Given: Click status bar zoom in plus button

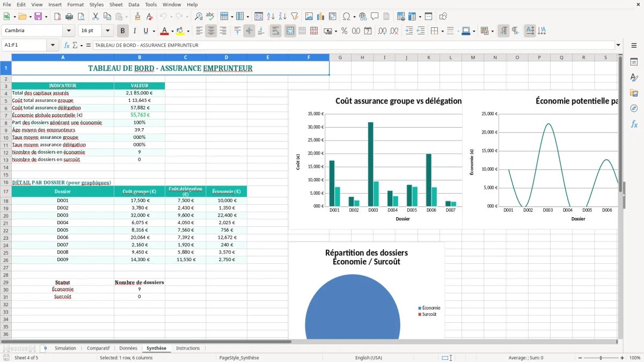Looking at the screenshot, I should point(623,358).
